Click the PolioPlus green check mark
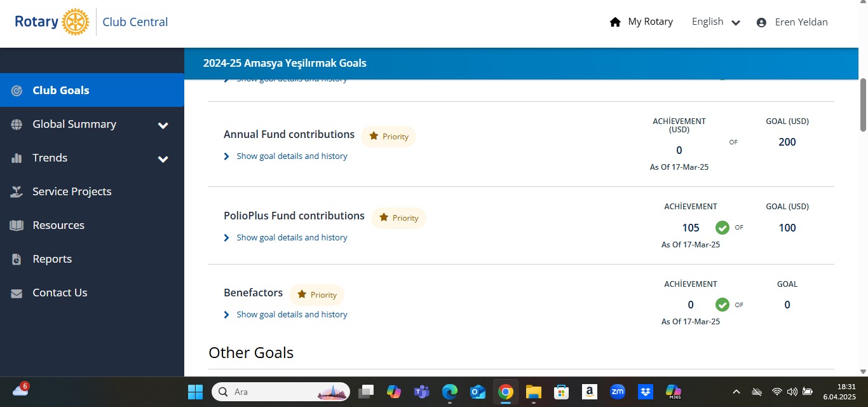This screenshot has width=868, height=407. [x=722, y=228]
